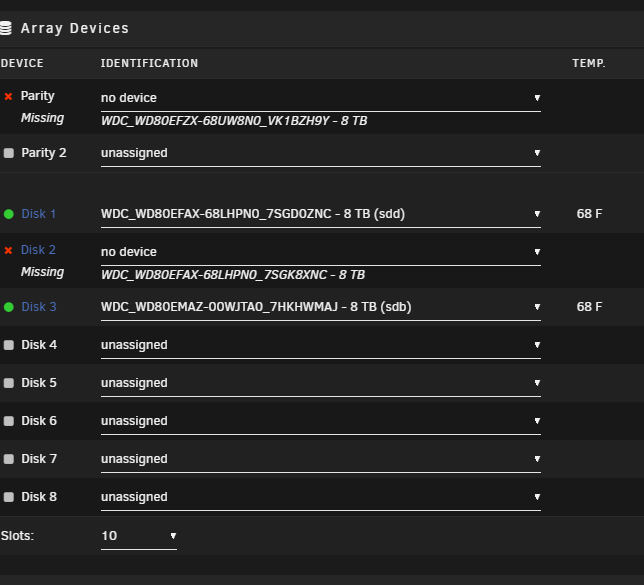Click the Slots: label

(17, 536)
